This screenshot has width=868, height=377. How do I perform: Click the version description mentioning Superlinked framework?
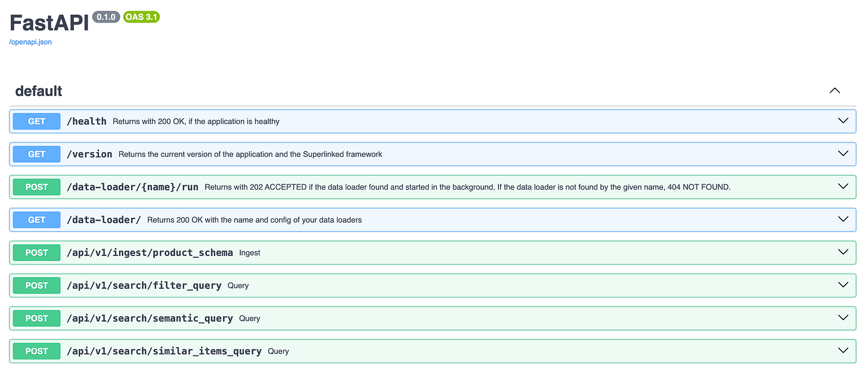click(250, 154)
